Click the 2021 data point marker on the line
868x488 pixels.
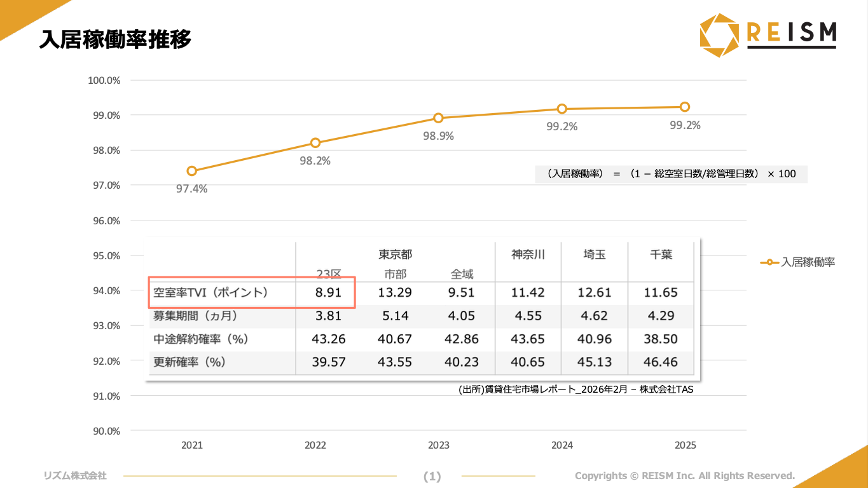[x=192, y=171]
